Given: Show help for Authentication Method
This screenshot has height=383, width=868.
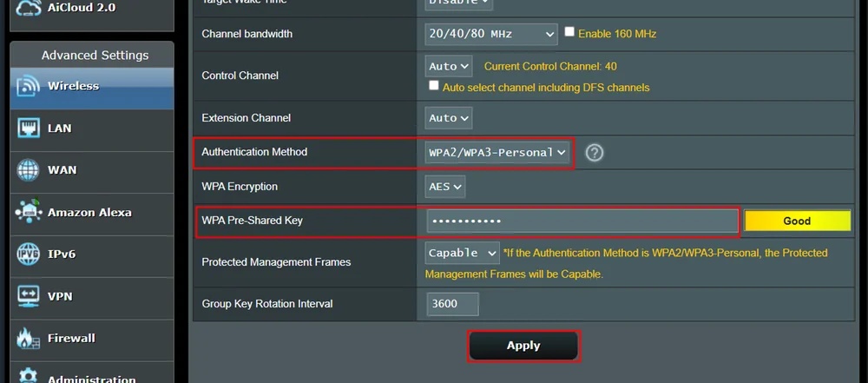Looking at the screenshot, I should point(595,153).
